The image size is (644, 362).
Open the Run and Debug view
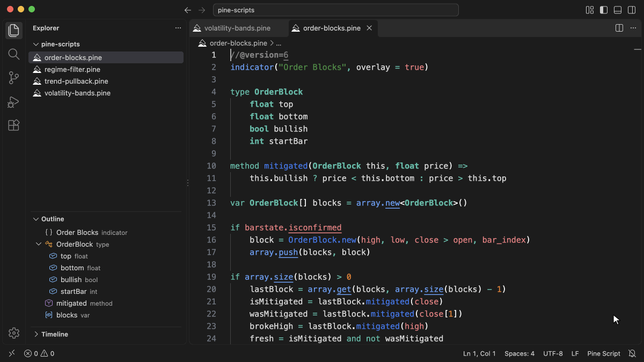pos(14,101)
